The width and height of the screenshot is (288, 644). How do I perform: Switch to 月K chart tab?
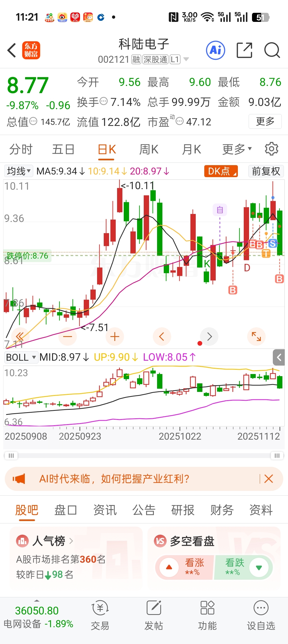(191, 149)
